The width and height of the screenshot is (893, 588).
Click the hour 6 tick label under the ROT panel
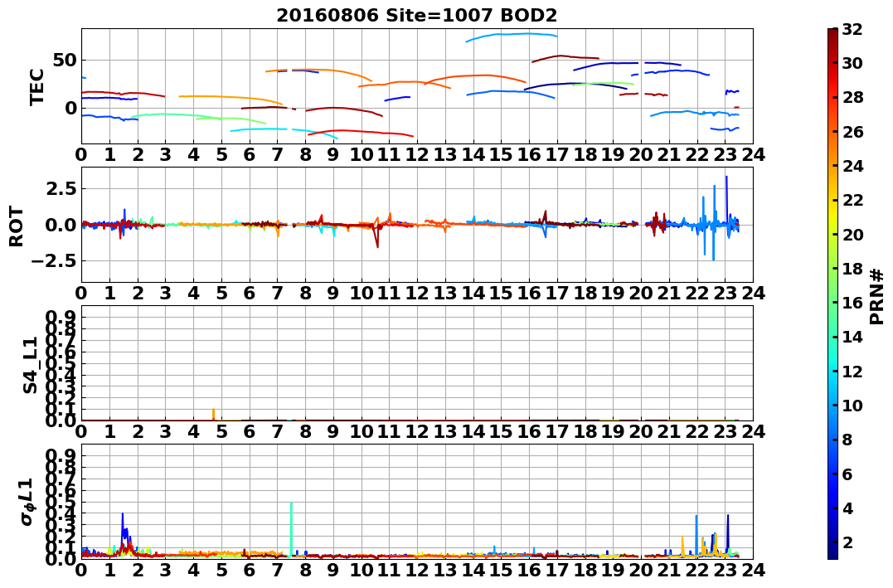[x=250, y=293]
